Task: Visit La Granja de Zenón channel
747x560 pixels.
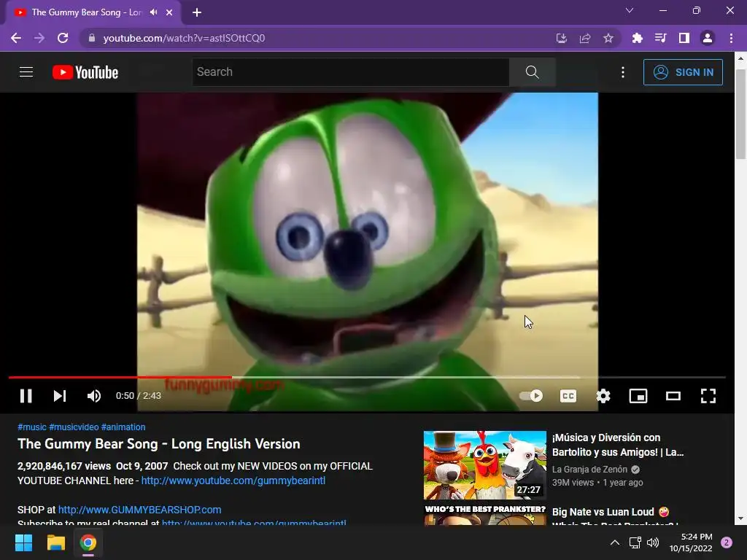Action: (x=589, y=470)
